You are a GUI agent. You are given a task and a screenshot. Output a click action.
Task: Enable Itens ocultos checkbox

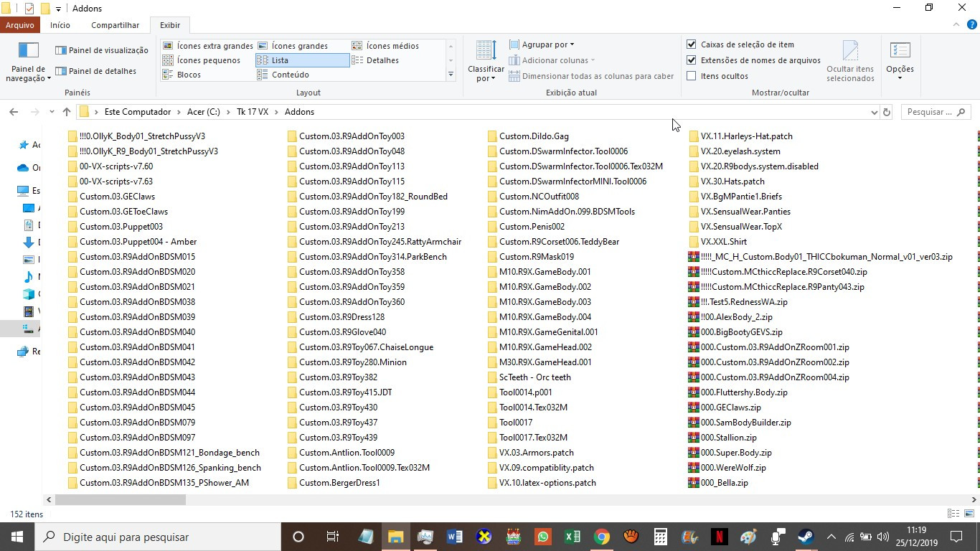coord(692,76)
